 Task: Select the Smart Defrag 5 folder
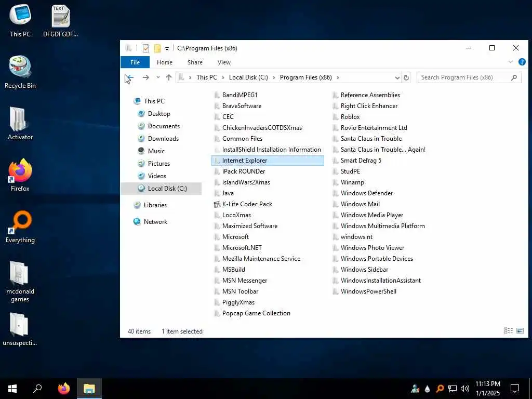(x=357, y=161)
